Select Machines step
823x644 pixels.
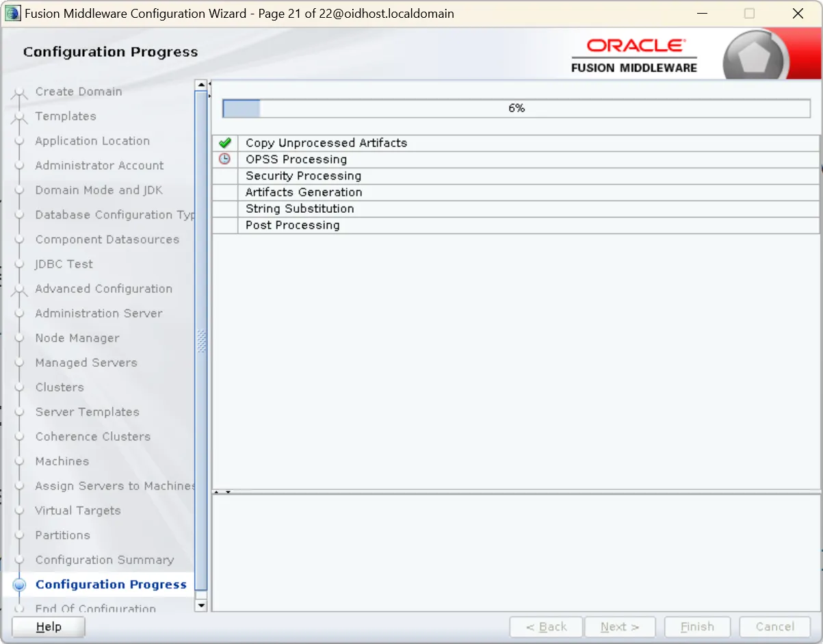62,461
